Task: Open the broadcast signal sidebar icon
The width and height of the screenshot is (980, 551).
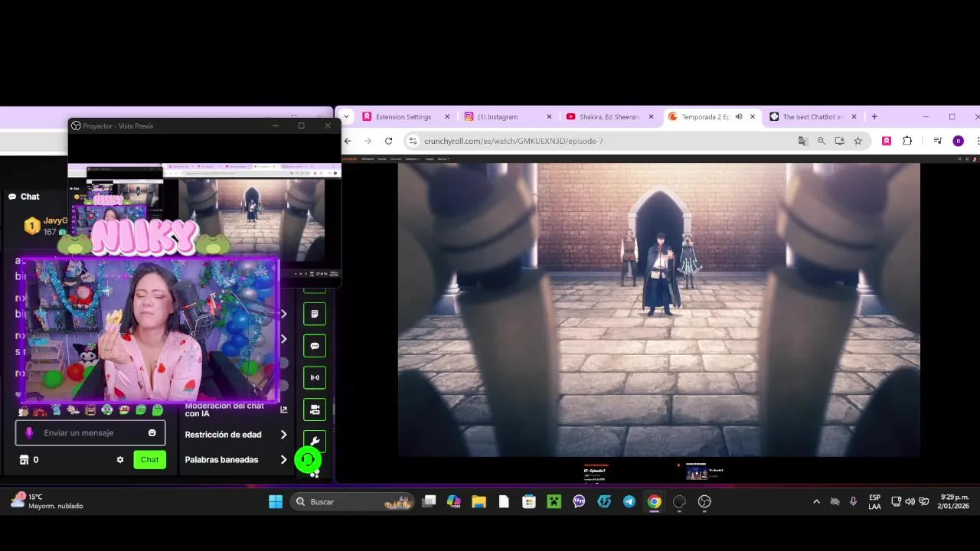Action: tap(315, 377)
